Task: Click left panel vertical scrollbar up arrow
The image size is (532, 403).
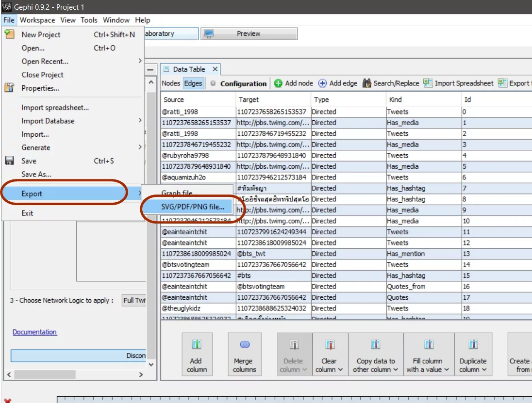Action: point(151,82)
